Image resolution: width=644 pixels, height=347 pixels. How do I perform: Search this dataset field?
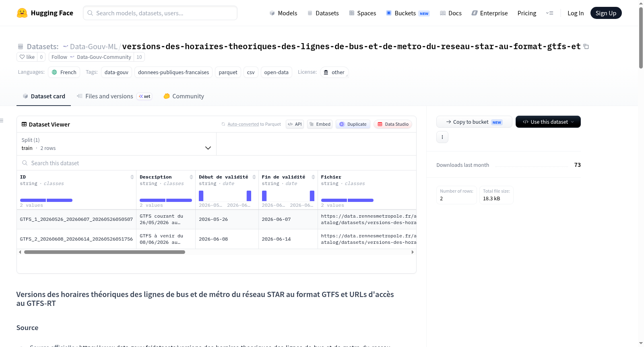point(217,163)
